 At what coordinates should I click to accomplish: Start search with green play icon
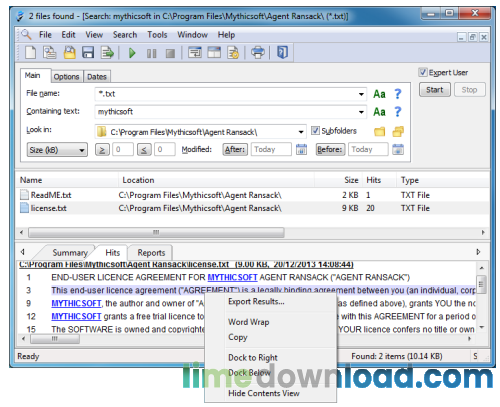pos(132,53)
